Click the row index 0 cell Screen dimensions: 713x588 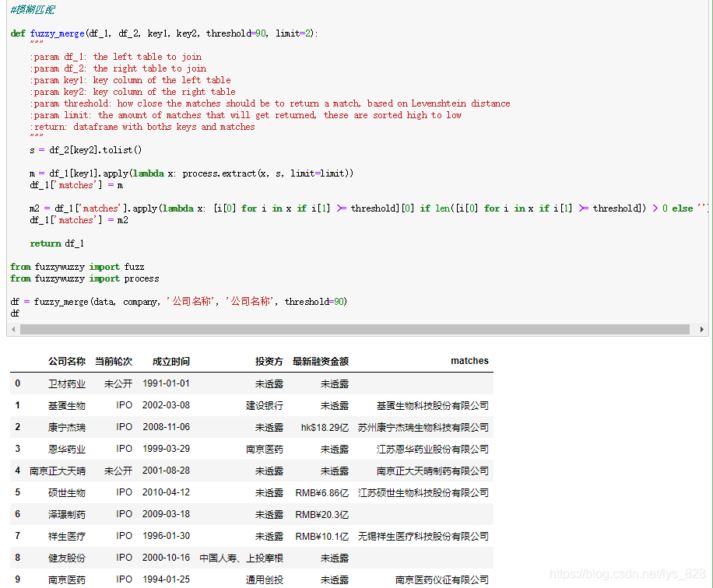(x=17, y=383)
